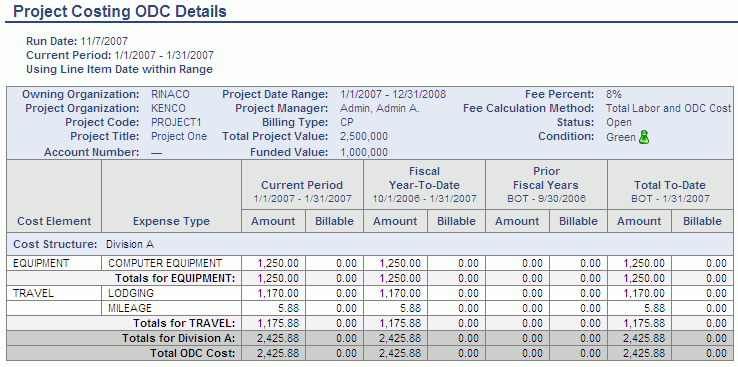Click the Total ODC Cost row label
The image size is (738, 367).
point(193,353)
